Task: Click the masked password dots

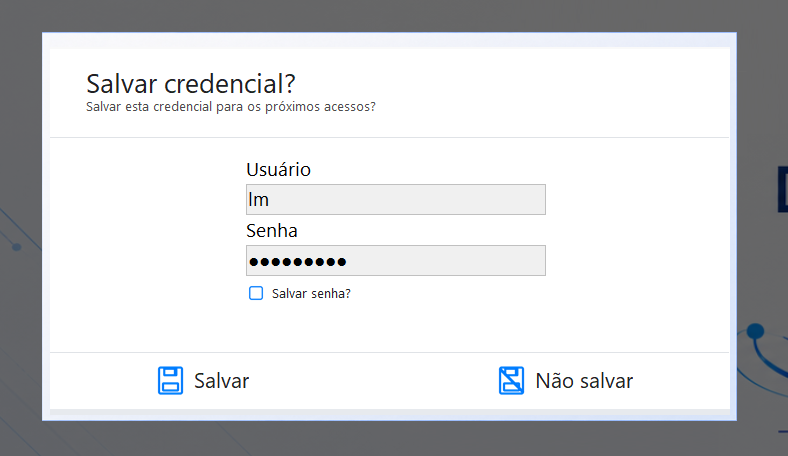Action: [x=298, y=261]
